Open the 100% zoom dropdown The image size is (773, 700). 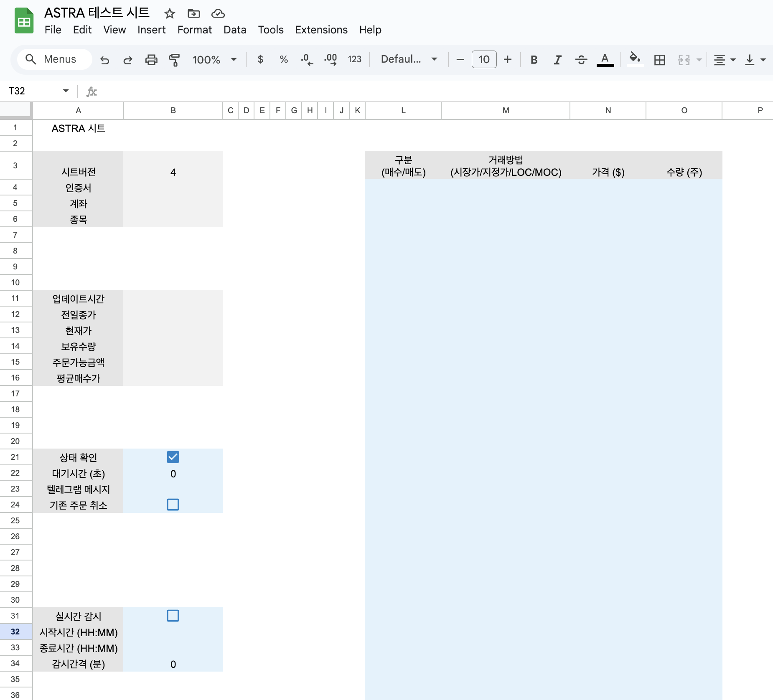[214, 60]
